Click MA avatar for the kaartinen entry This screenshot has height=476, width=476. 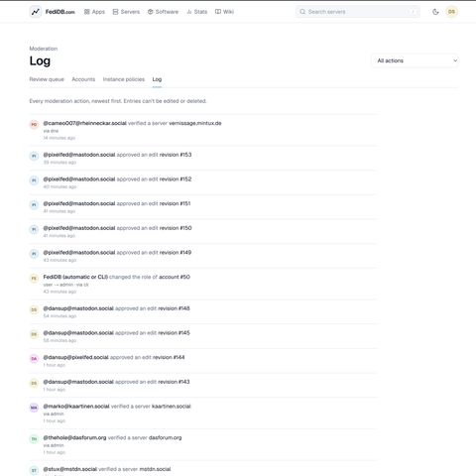(34, 408)
